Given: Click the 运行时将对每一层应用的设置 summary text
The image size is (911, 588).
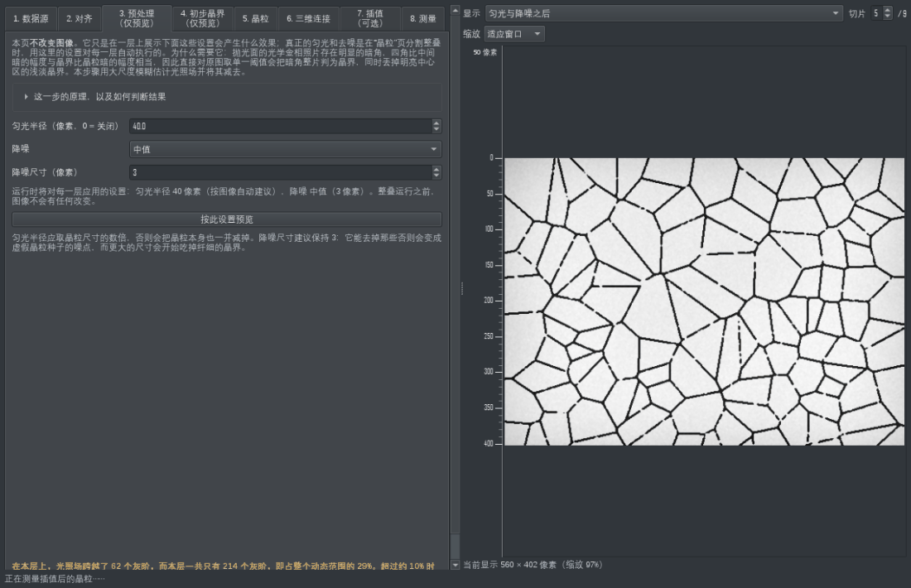Looking at the screenshot, I should coord(224,196).
